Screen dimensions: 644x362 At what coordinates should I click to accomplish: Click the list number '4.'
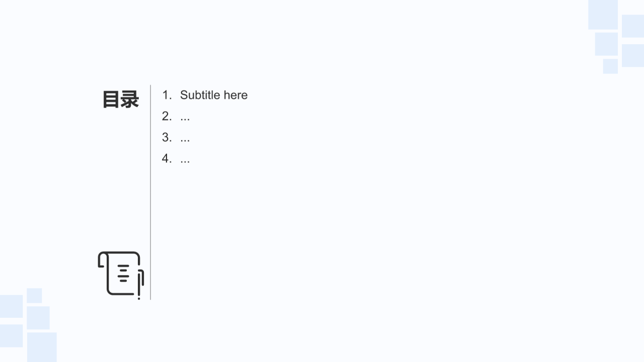(167, 158)
